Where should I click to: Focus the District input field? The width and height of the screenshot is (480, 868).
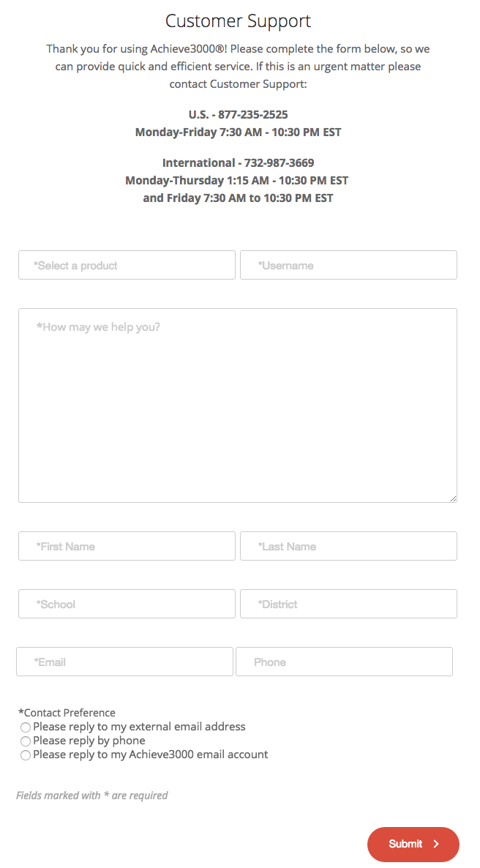tap(348, 604)
